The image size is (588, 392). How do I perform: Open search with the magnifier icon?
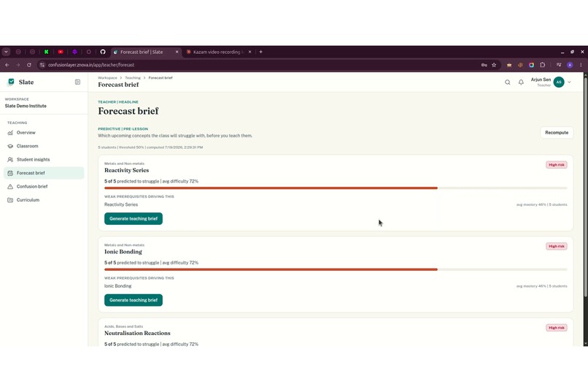click(x=507, y=82)
